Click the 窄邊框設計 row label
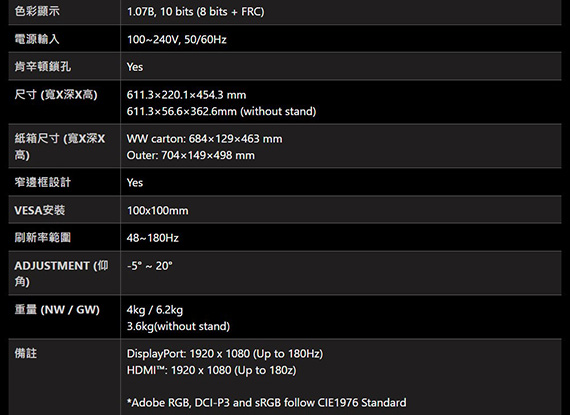 (x=43, y=182)
